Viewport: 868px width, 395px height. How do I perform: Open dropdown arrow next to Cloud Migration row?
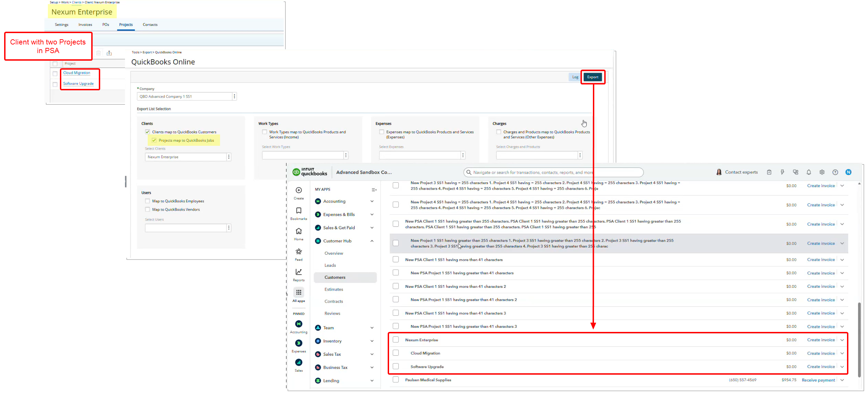(842, 353)
